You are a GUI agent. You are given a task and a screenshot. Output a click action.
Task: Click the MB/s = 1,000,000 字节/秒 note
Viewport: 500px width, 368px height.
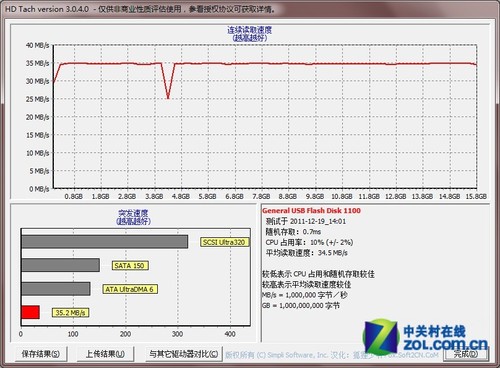click(x=305, y=295)
